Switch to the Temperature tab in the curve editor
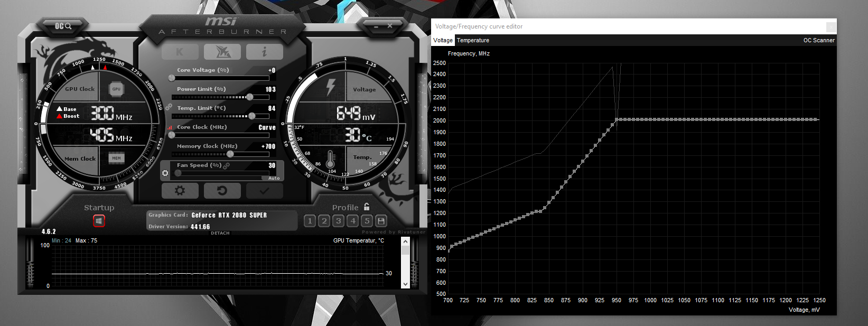This screenshot has width=868, height=326. tap(473, 40)
